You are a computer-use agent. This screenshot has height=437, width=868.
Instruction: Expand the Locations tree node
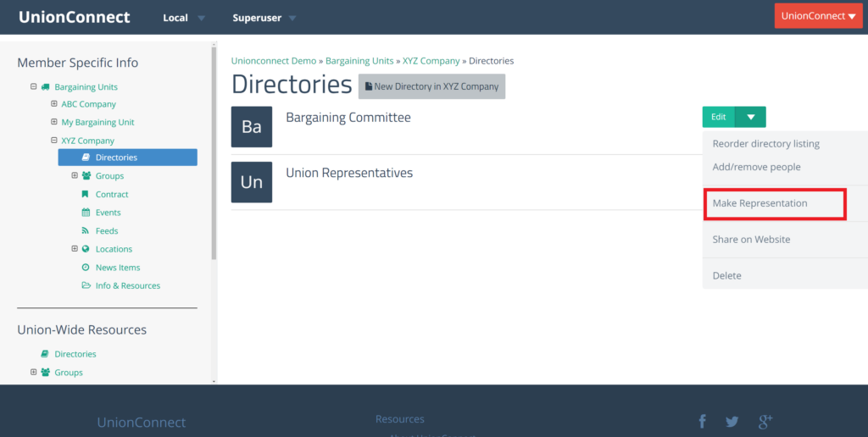click(75, 248)
